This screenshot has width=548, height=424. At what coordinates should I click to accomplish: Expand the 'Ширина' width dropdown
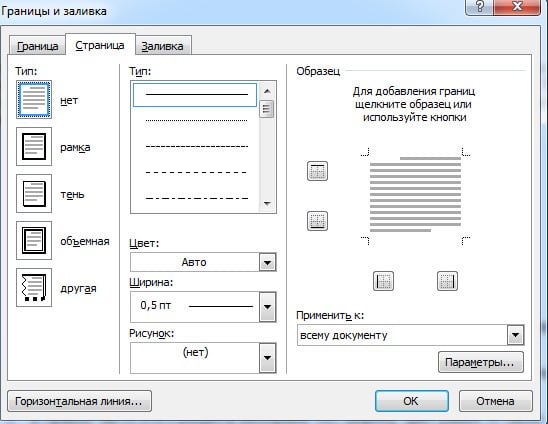pos(268,307)
